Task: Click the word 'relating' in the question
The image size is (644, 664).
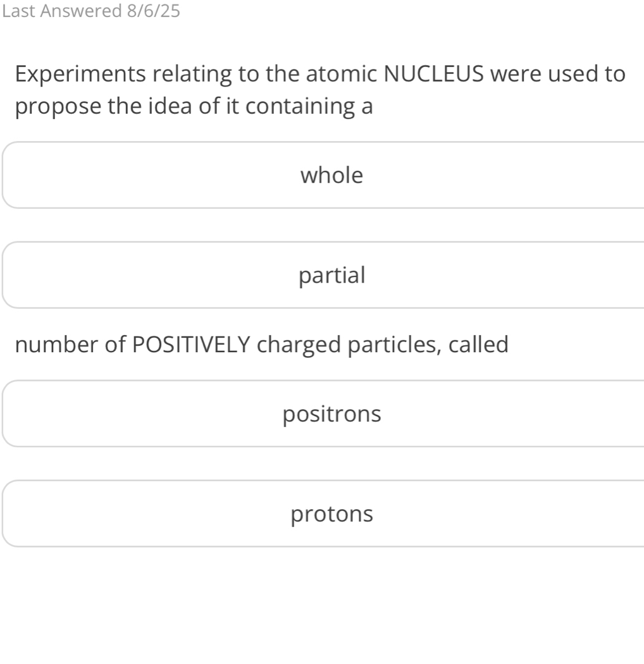Action: [x=192, y=74]
